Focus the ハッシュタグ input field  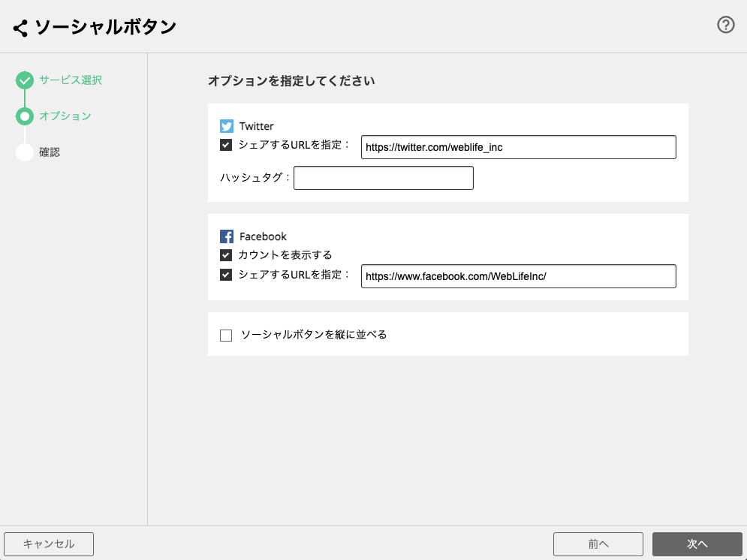384,178
